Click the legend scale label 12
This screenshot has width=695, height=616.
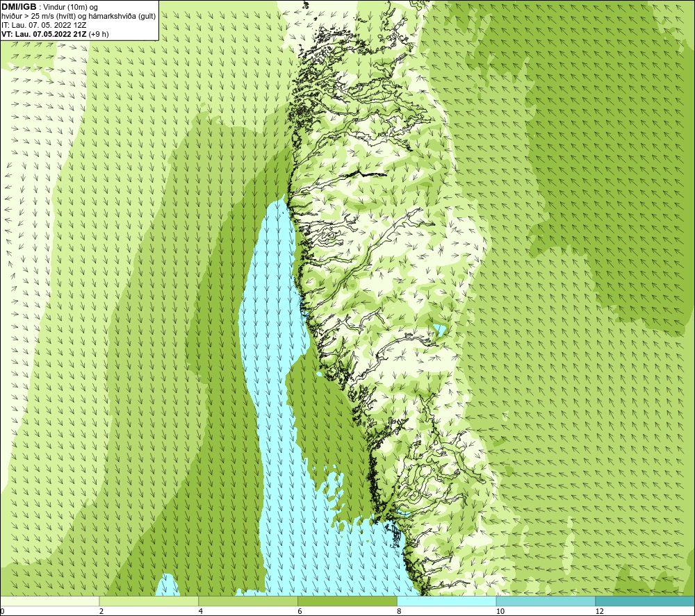tap(599, 611)
